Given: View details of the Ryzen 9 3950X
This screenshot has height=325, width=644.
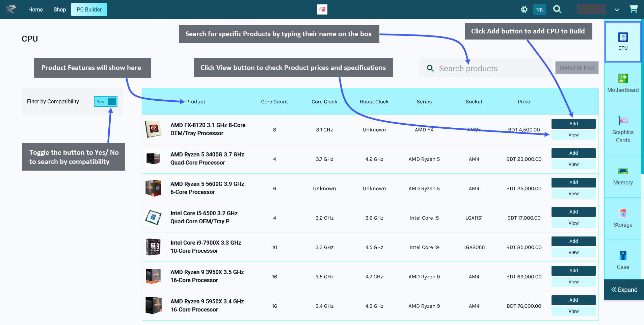Looking at the screenshot, I should click(x=573, y=282).
